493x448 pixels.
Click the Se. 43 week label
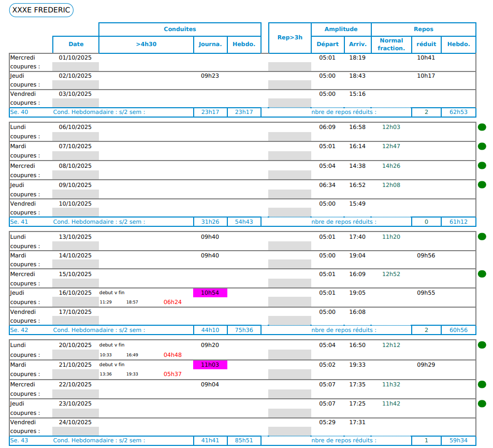point(19,440)
